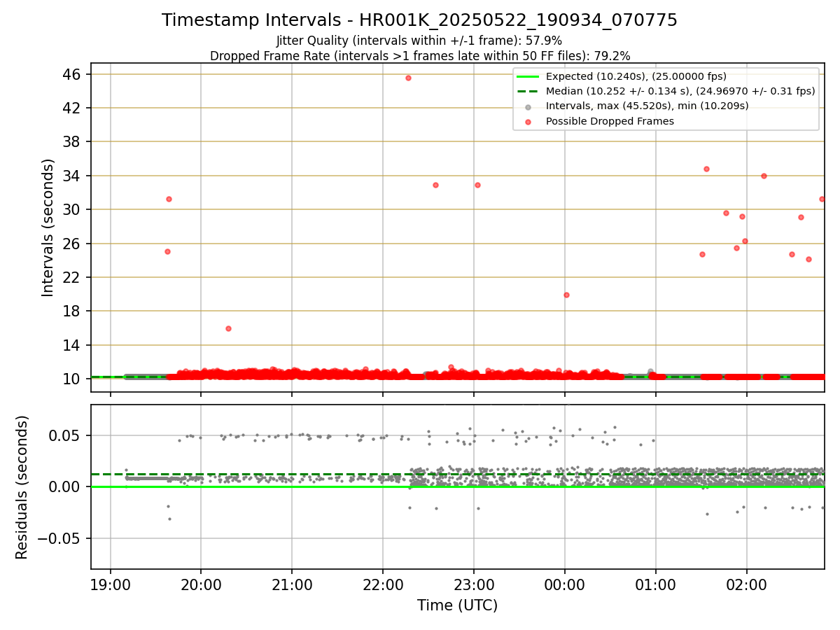This screenshot has height=630, width=840.
Task: Click the 'Dropped Frame Rate' subtitle line
Action: click(x=420, y=56)
